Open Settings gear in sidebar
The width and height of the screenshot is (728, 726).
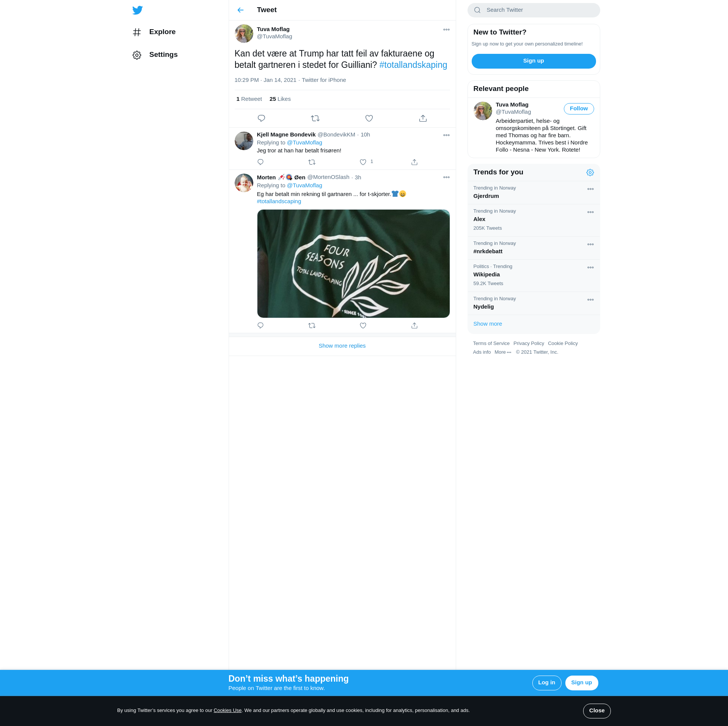(x=137, y=55)
